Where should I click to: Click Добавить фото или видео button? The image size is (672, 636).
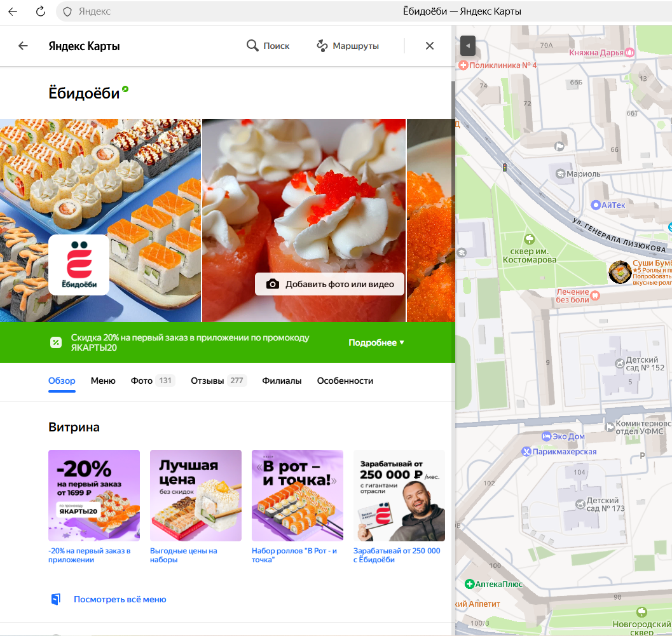point(329,284)
